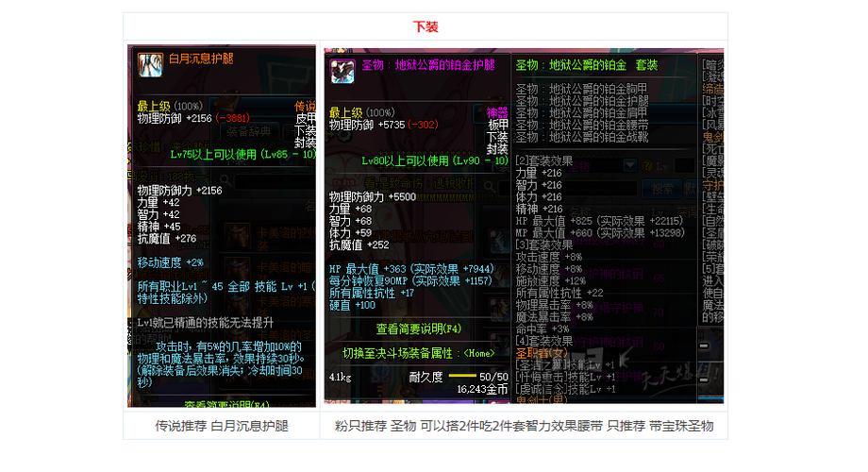Click the 4.1kg weight value

[x=341, y=378]
